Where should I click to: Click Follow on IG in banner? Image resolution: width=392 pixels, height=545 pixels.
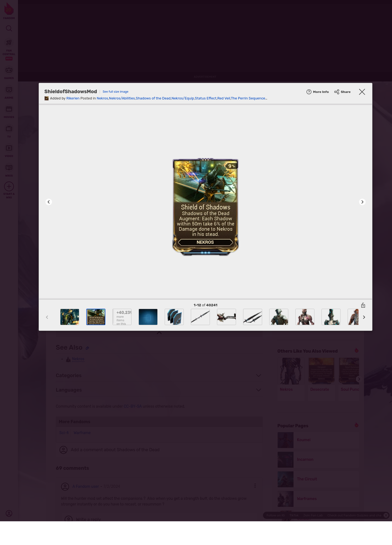click(x=275, y=515)
